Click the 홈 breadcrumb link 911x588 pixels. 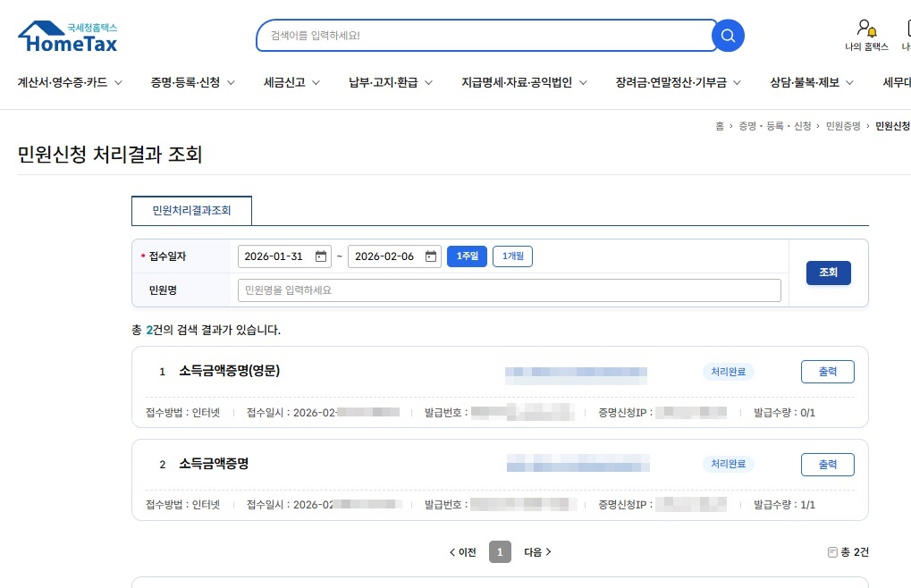click(x=720, y=126)
